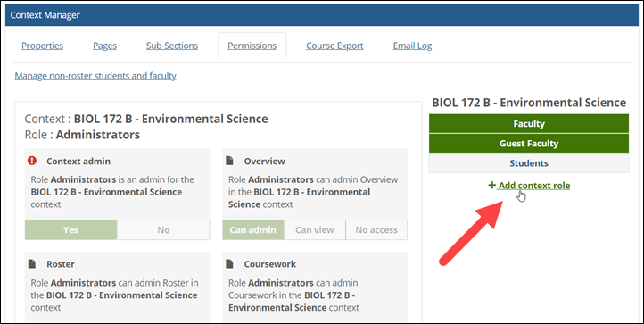Switch to the Pages tab

click(104, 46)
